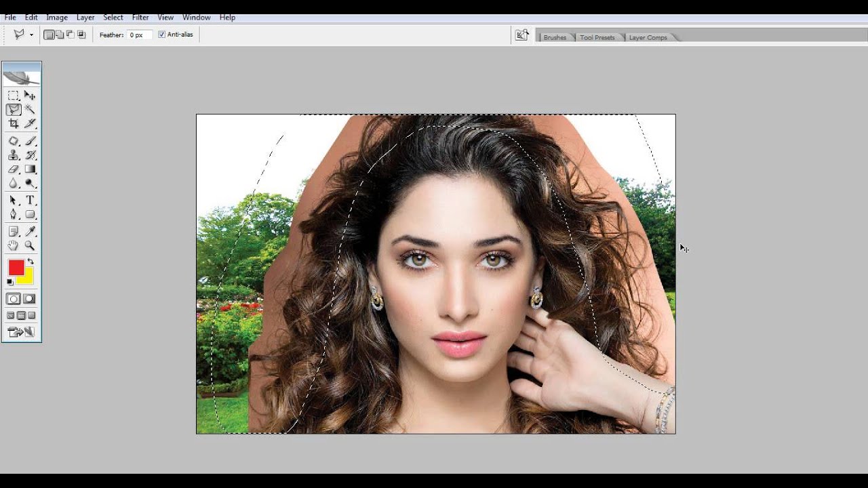Select the Notes tool
The image size is (868, 488).
pos(14,232)
